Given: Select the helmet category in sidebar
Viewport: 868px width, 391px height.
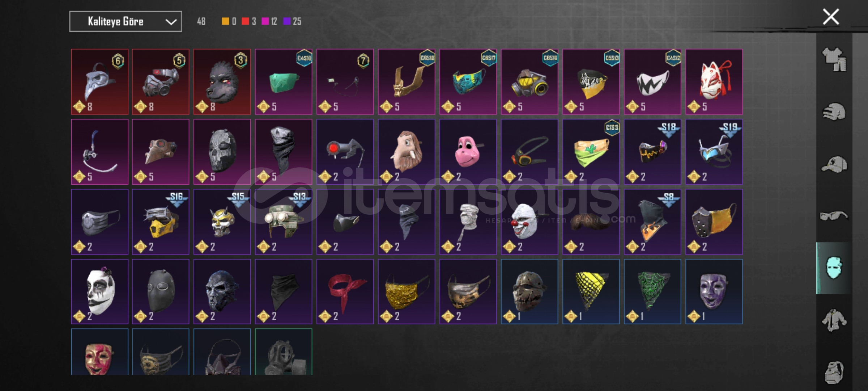Looking at the screenshot, I should [x=834, y=112].
